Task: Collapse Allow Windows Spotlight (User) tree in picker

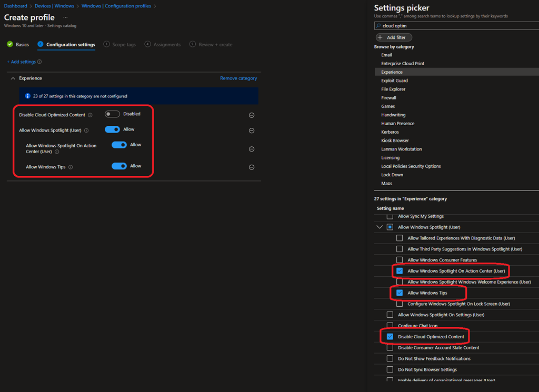Action: tap(380, 227)
